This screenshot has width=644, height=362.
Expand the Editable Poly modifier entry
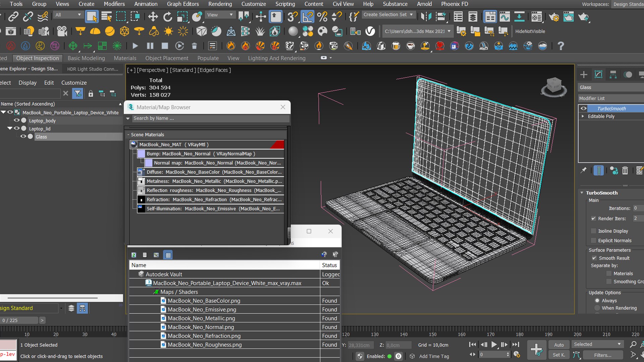click(583, 116)
